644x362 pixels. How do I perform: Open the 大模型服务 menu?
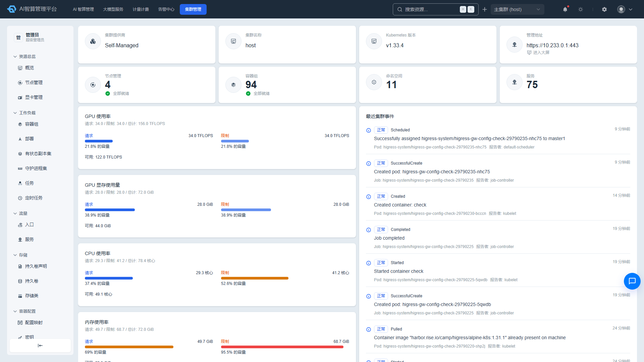(113, 9)
